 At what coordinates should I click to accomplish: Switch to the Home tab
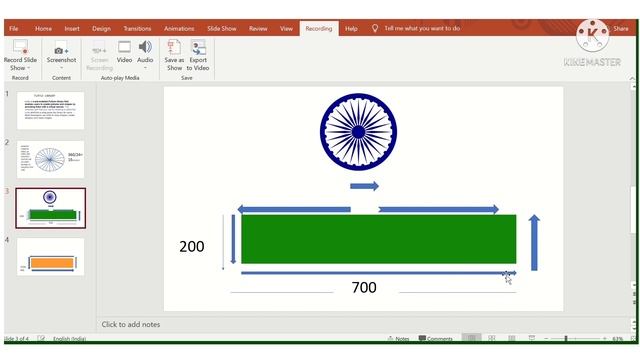click(x=43, y=29)
